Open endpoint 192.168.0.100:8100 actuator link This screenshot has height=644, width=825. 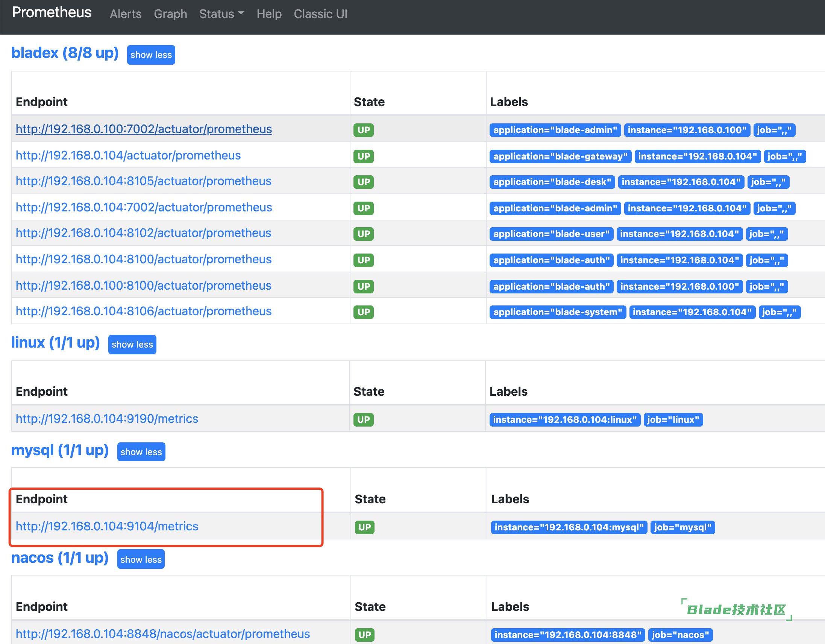tap(144, 286)
